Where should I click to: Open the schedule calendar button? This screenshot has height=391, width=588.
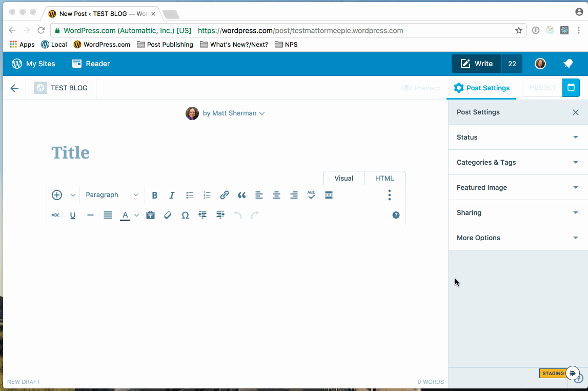(x=571, y=87)
